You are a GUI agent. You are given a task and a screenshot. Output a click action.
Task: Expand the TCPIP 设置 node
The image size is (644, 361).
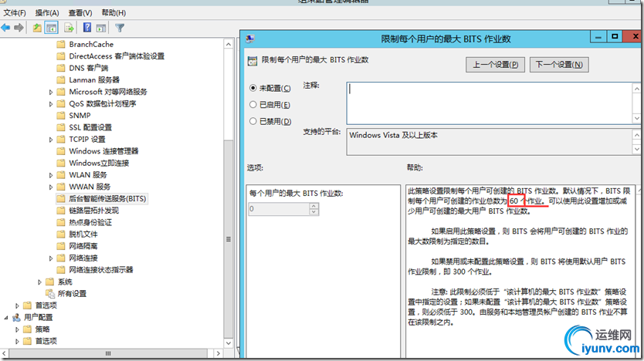[50, 140]
